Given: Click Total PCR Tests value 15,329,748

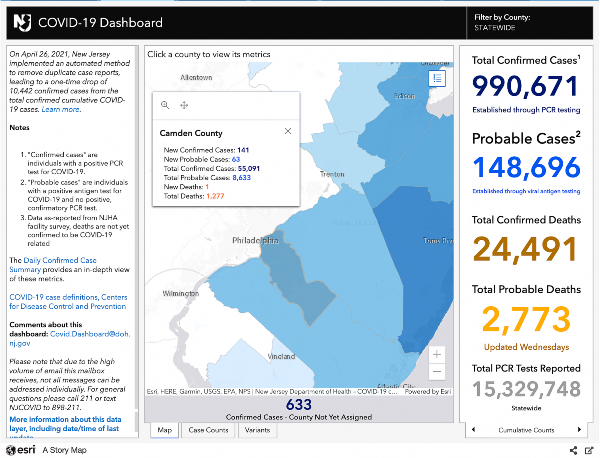Looking at the screenshot, I should (x=527, y=389).
